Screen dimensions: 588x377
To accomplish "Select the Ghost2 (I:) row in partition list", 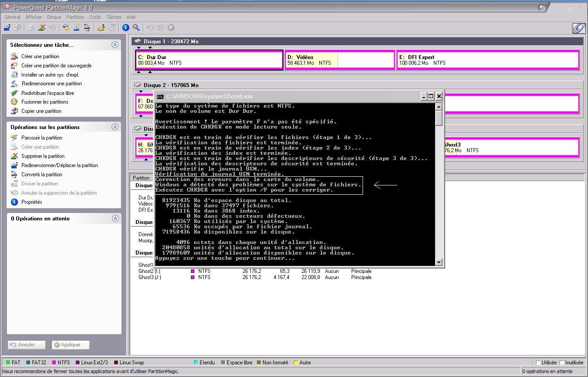I will coord(255,271).
